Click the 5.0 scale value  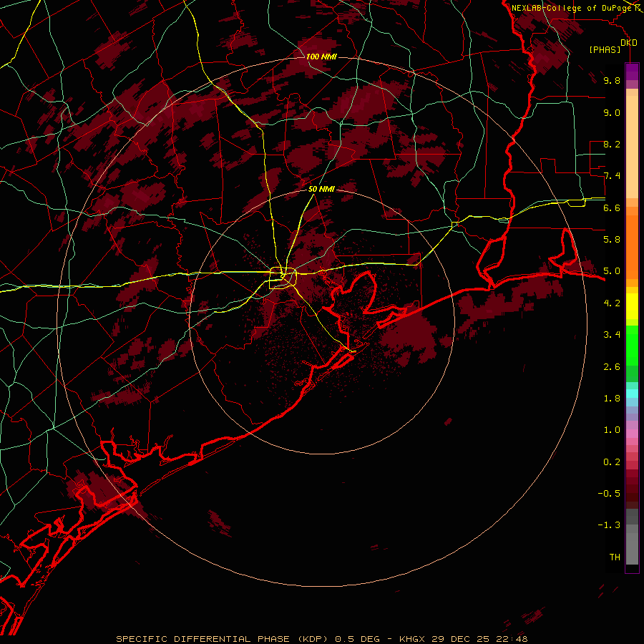[612, 271]
